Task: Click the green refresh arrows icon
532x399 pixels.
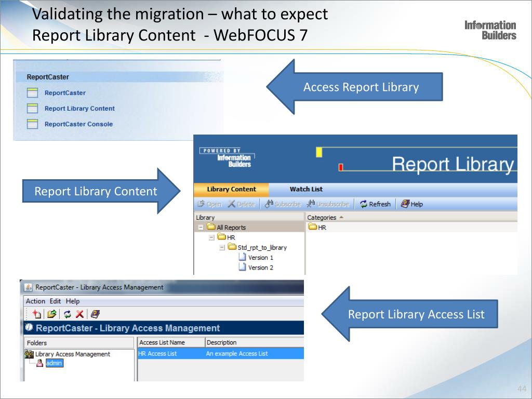Action: [x=67, y=314]
